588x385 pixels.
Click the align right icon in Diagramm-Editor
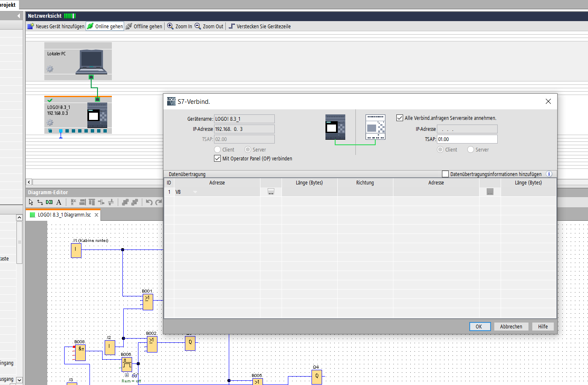click(x=83, y=202)
